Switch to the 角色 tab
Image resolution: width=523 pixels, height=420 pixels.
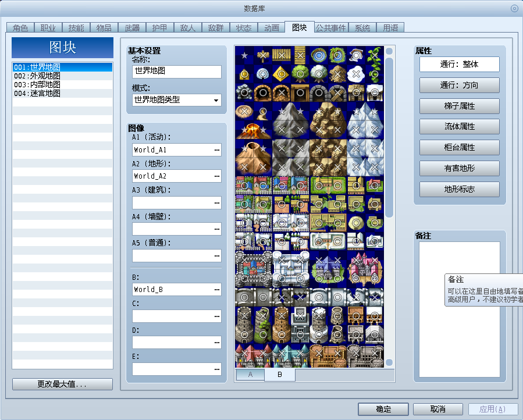click(x=20, y=28)
